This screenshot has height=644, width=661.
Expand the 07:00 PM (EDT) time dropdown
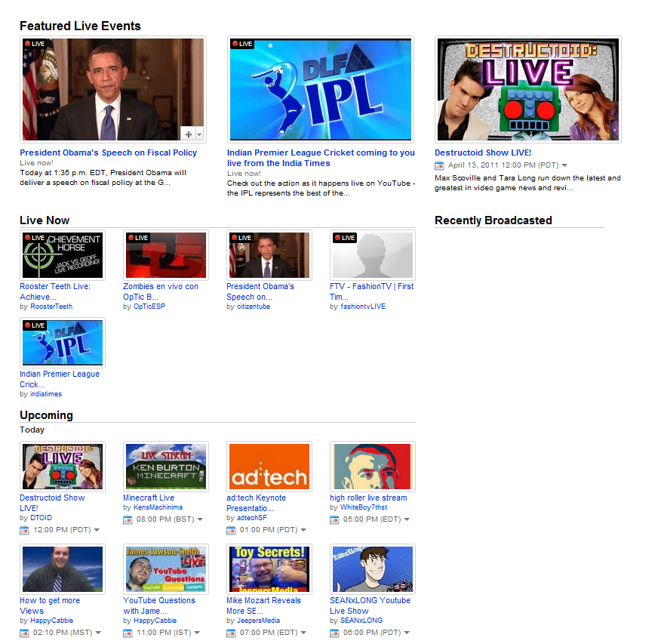tap(303, 633)
